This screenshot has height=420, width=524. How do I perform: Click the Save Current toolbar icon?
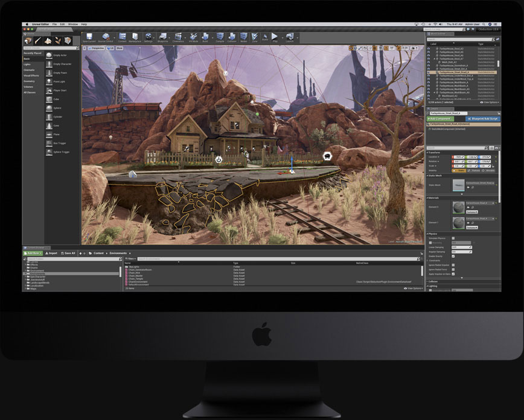tap(89, 36)
